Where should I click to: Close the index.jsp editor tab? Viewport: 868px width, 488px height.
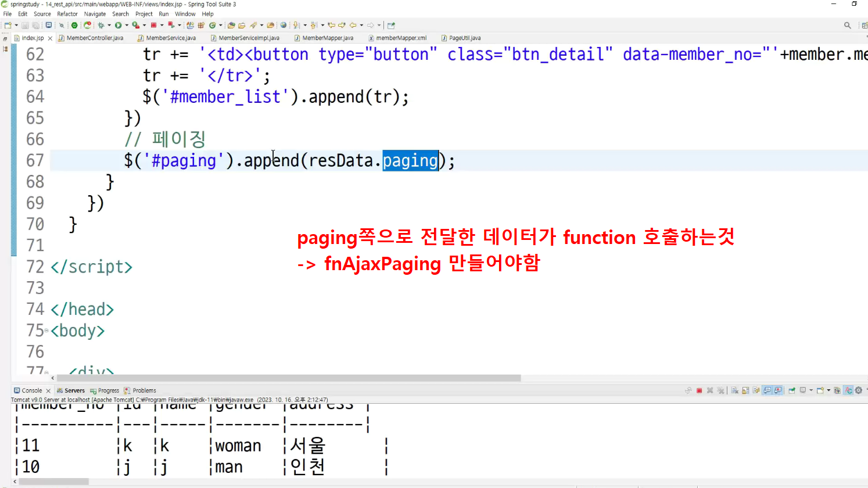click(50, 38)
